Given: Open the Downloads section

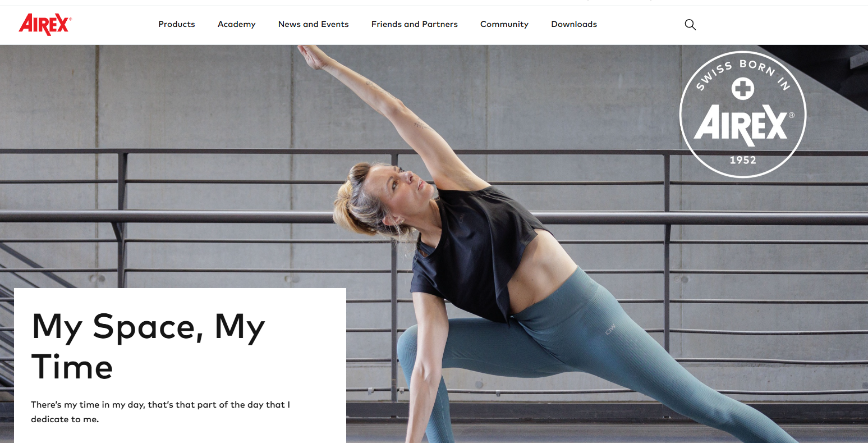Looking at the screenshot, I should pos(574,24).
